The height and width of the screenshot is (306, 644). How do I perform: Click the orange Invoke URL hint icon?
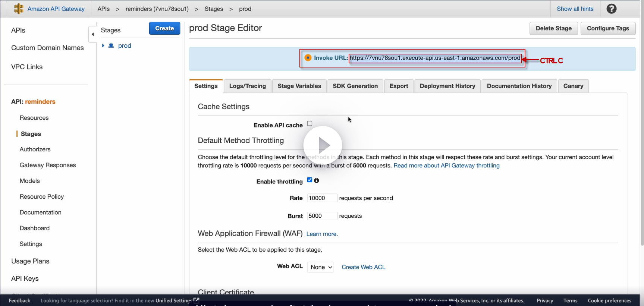click(308, 58)
